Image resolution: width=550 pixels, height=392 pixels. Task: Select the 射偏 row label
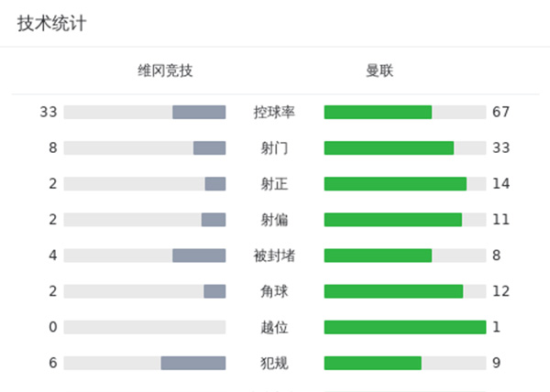[274, 219]
